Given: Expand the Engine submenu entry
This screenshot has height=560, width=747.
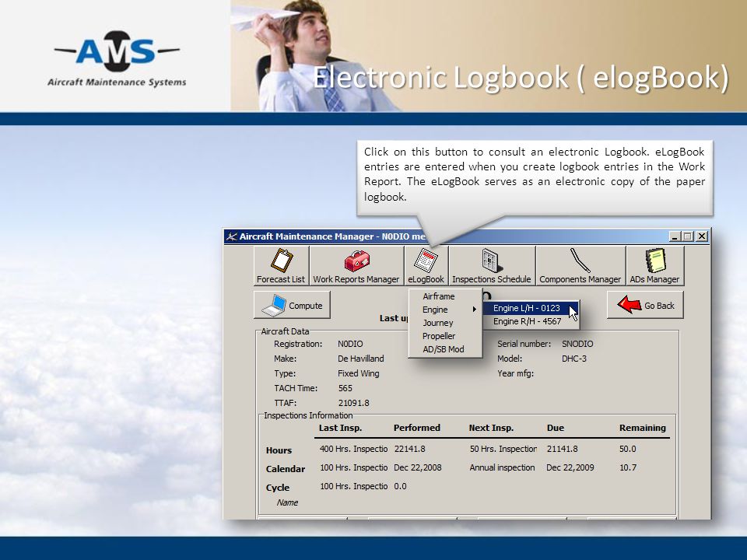Looking at the screenshot, I should pos(445,310).
